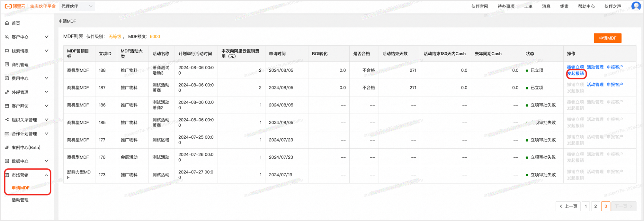This screenshot has width=644, height=221.
Task: Open the 代理伙伴 role dropdown
Action: pyautogui.click(x=77, y=6)
